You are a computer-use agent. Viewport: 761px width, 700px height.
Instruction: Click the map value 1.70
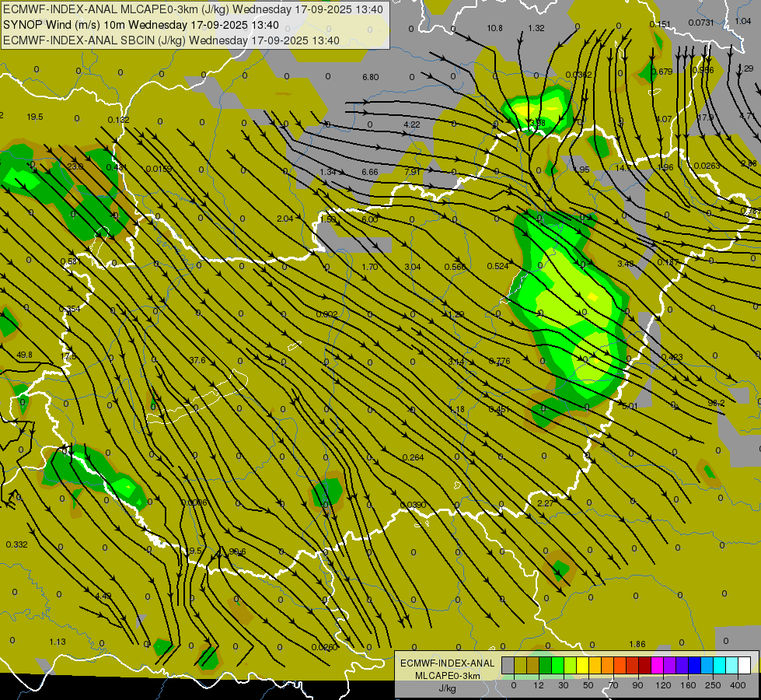[370, 267]
